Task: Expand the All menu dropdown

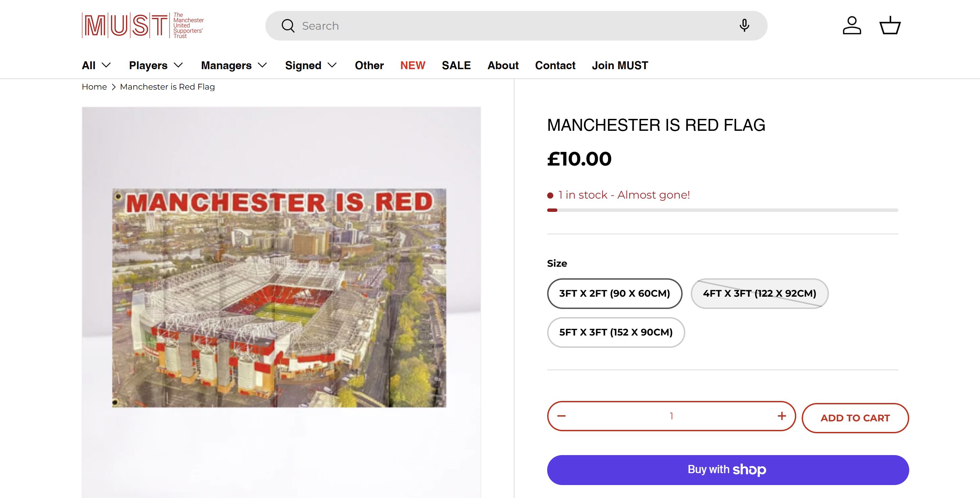Action: click(96, 65)
